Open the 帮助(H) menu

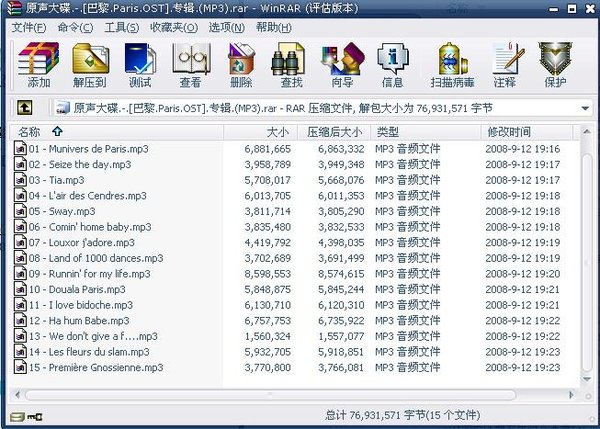click(274, 28)
